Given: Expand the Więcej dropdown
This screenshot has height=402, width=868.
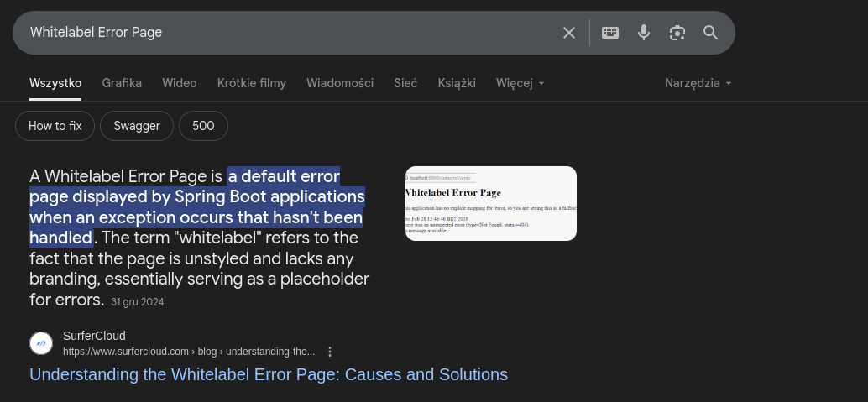Looking at the screenshot, I should 520,83.
